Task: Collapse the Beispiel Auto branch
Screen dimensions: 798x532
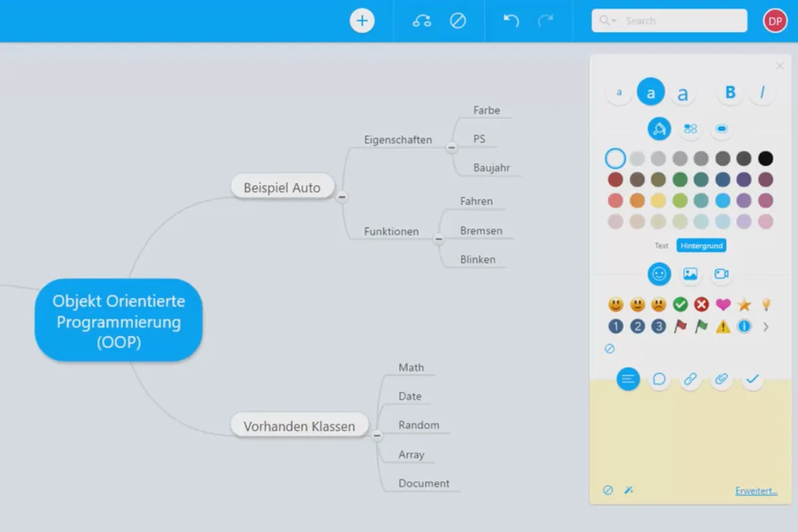Action: coord(342,197)
